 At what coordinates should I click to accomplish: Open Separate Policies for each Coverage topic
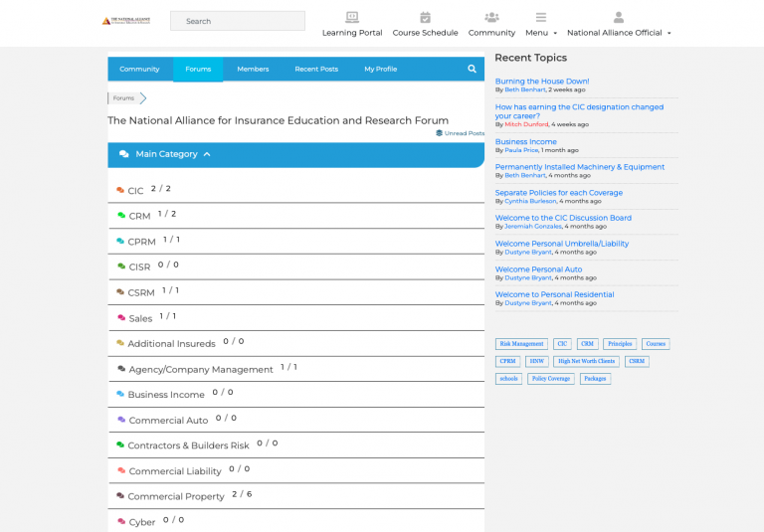pyautogui.click(x=559, y=193)
